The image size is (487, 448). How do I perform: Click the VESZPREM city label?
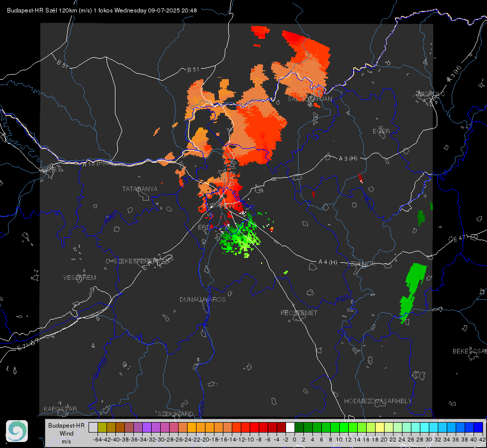pyautogui.click(x=80, y=277)
